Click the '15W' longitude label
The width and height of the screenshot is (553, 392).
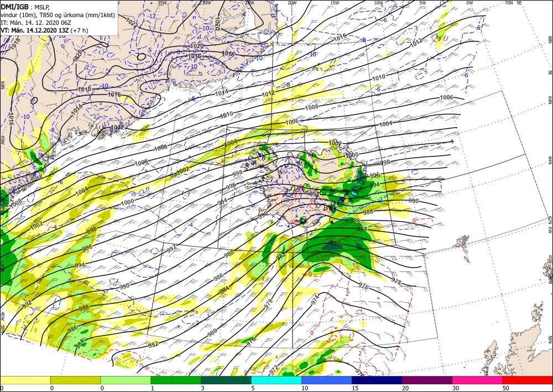coord(335,2)
